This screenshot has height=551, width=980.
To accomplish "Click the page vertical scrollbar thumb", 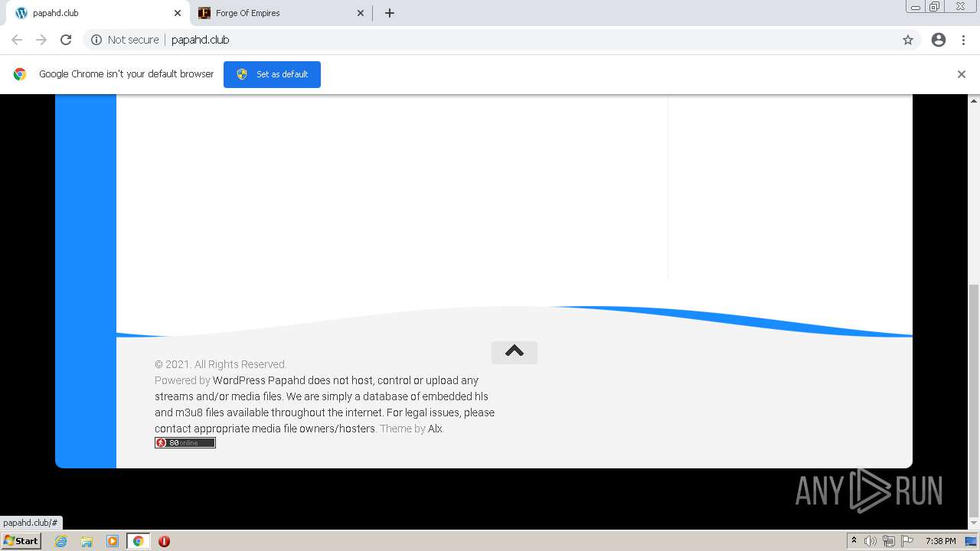I will 974,399.
